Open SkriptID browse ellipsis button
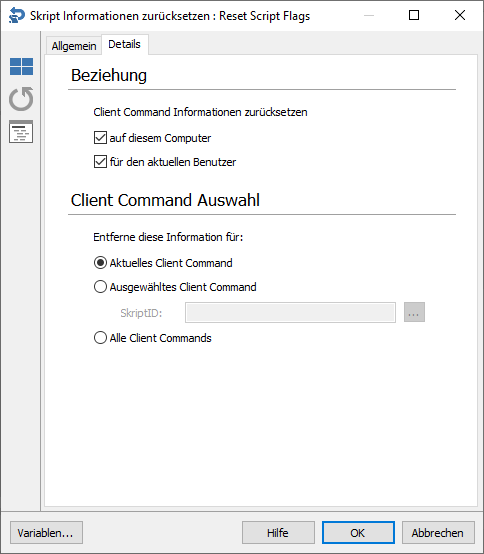 [x=414, y=312]
